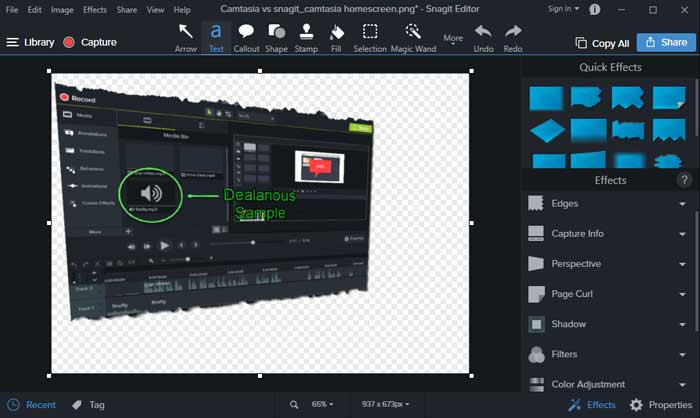The width and height of the screenshot is (700, 418).
Task: Click the Shadow effect icon
Action: coord(536,324)
